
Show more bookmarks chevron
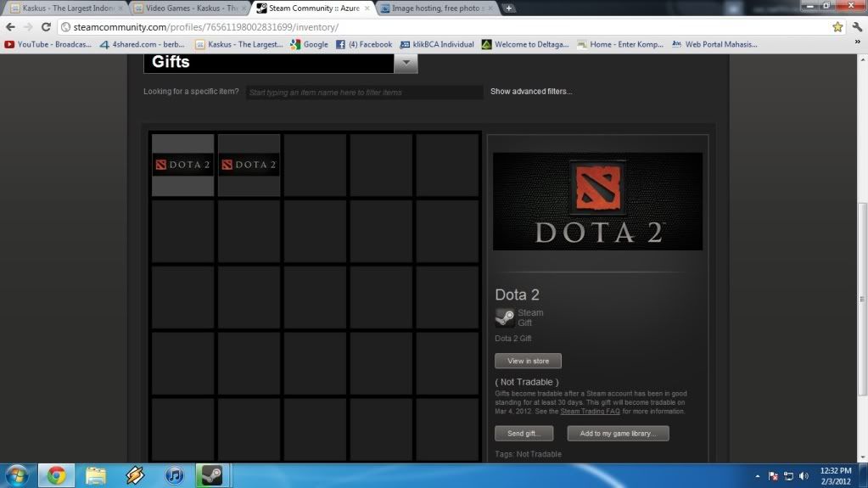pyautogui.click(x=858, y=42)
